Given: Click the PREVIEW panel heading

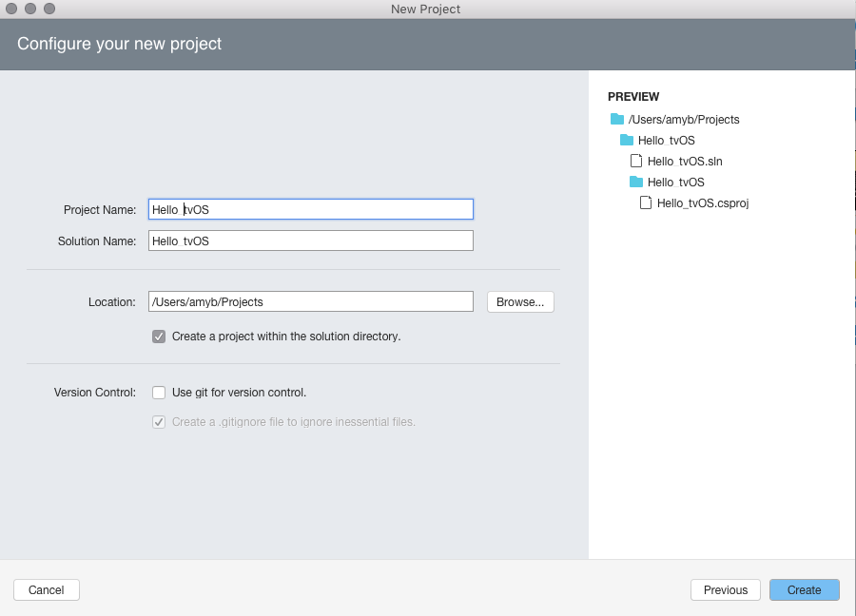Looking at the screenshot, I should tap(633, 97).
